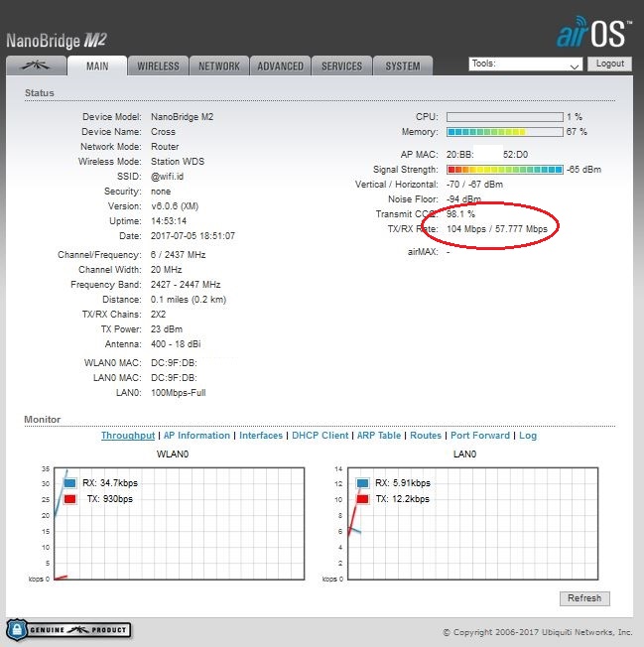644x647 pixels.
Task: Click the Memory usage bar
Action: (x=504, y=132)
